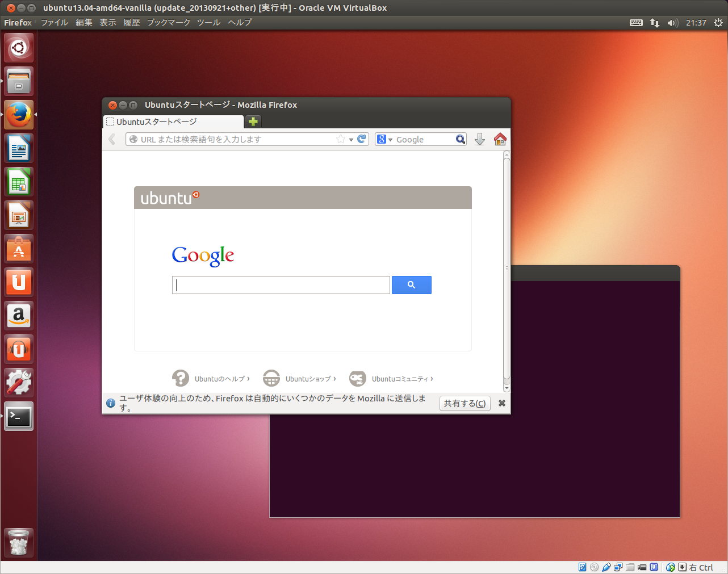Click the VirtualBox USB status icon

606,567
